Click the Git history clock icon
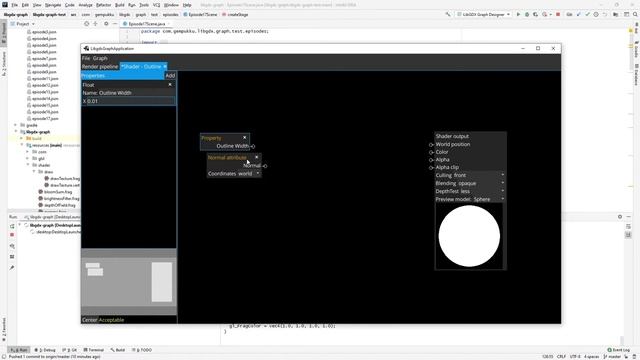640x360 pixels. click(x=596, y=14)
